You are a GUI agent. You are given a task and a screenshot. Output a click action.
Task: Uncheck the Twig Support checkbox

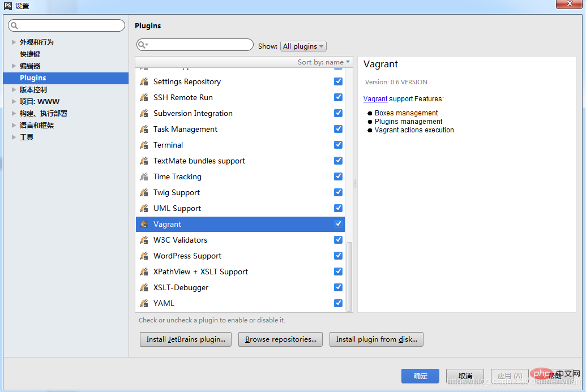tap(338, 192)
